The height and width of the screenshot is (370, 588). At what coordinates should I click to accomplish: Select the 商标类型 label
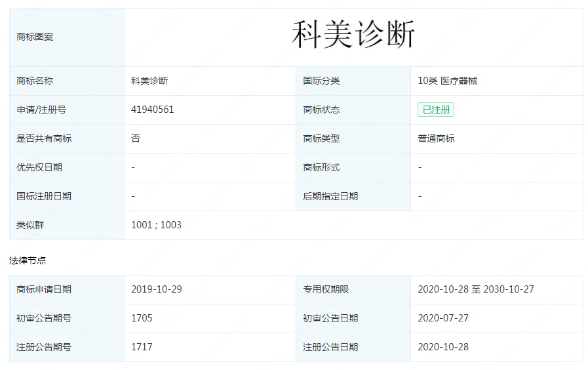coord(321,138)
